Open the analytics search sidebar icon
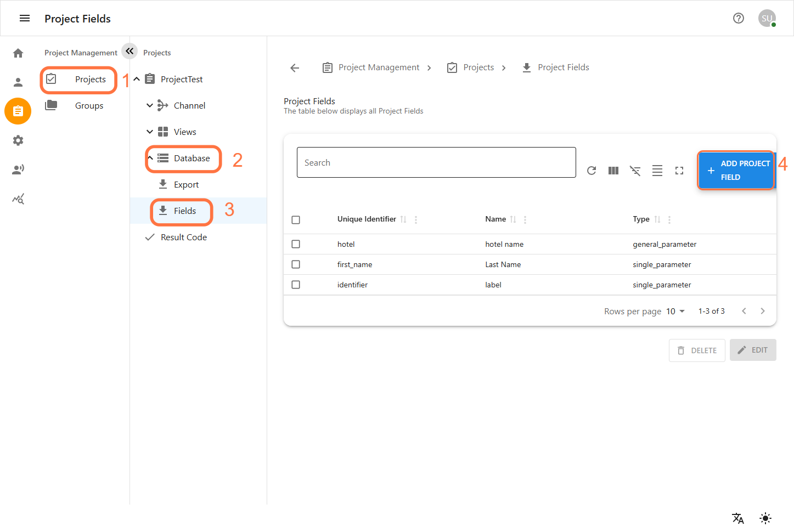The height and width of the screenshot is (532, 794). 18,199
